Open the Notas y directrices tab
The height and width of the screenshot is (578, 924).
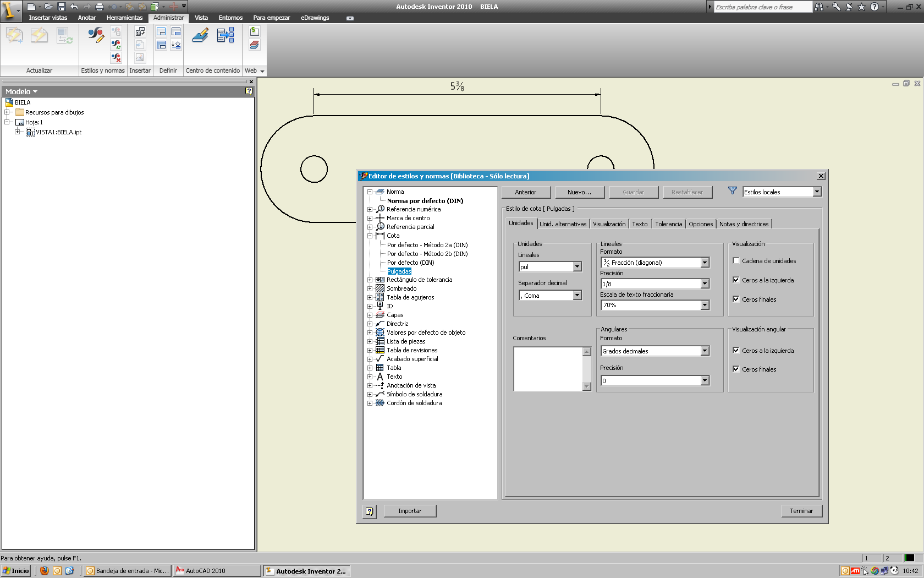click(744, 224)
